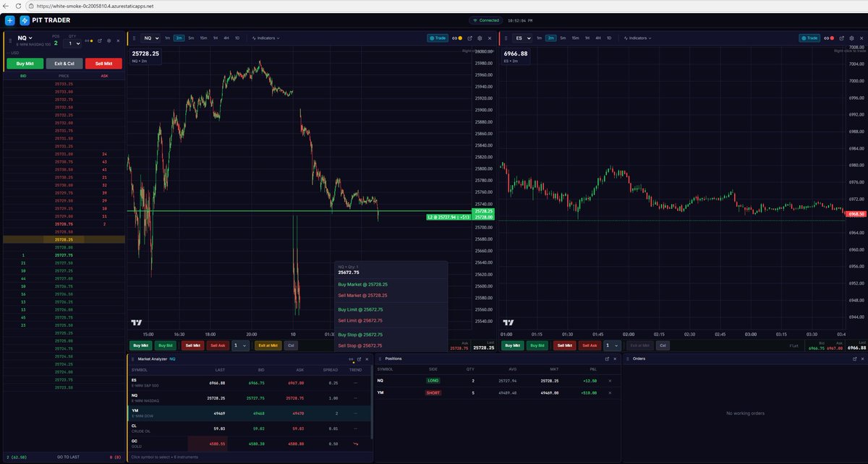
Task: Expand Indicators menu on ES chart
Action: tap(637, 38)
